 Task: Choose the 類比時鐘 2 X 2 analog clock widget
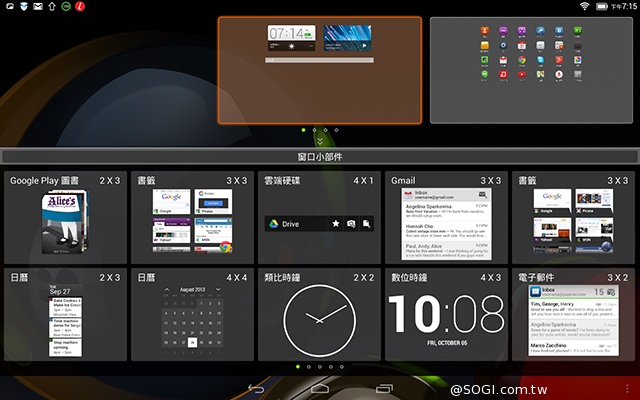319,314
